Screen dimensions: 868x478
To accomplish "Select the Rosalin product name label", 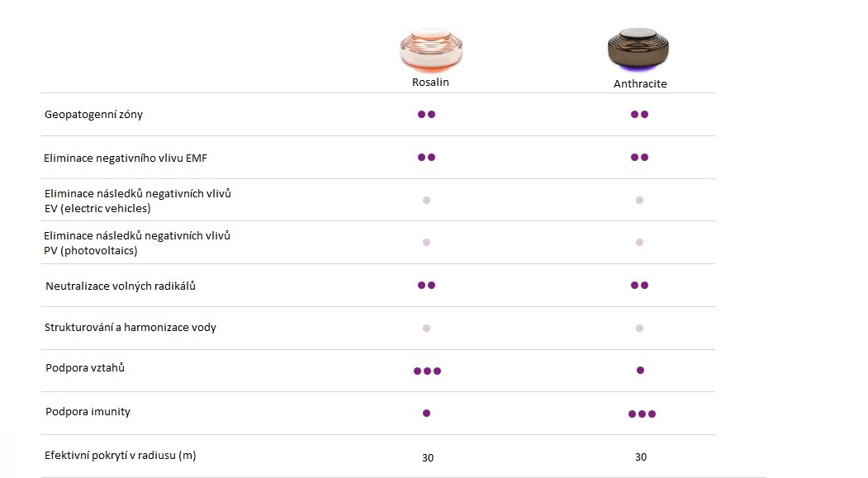I will pos(430,82).
